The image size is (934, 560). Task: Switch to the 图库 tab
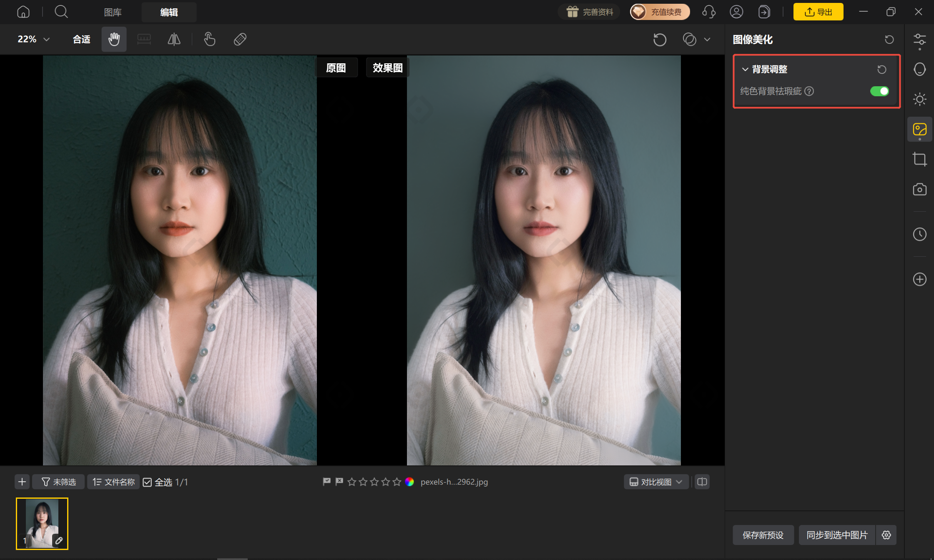tap(113, 12)
